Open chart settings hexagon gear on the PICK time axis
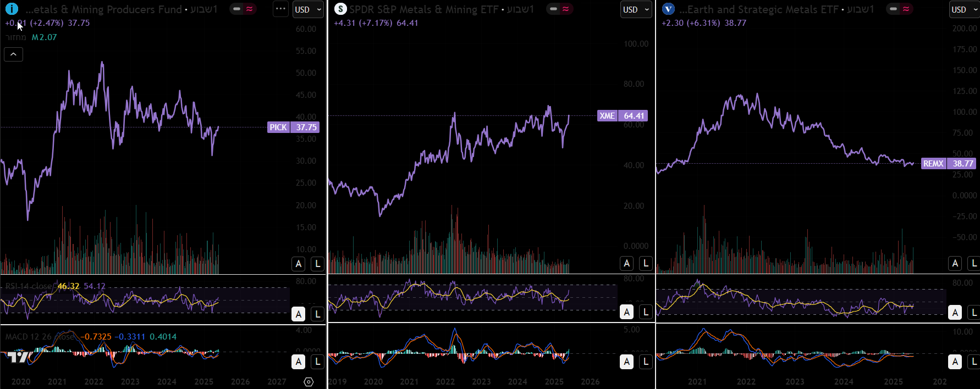The image size is (980, 389). tap(309, 382)
